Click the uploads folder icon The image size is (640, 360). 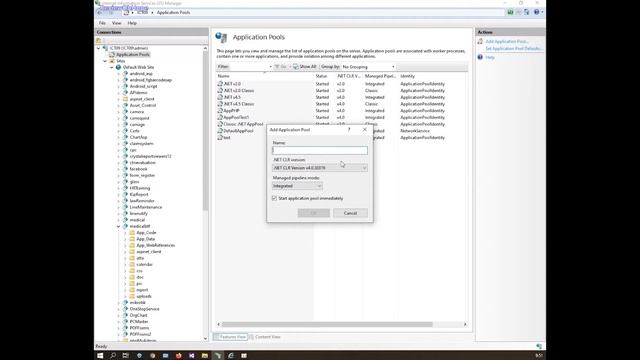point(132,296)
